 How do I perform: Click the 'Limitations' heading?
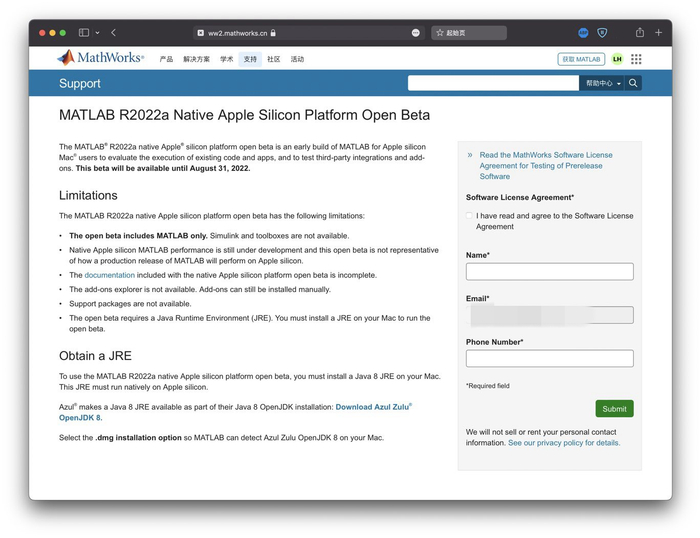pos(88,196)
